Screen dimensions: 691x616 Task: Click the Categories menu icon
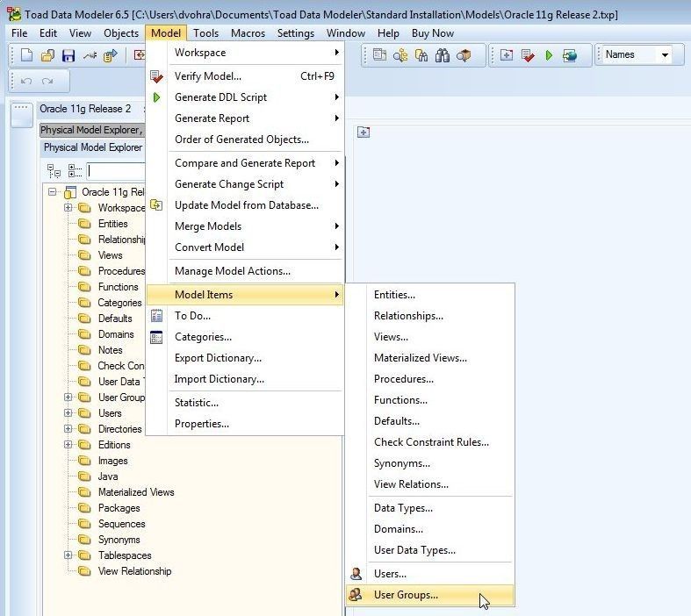point(156,337)
